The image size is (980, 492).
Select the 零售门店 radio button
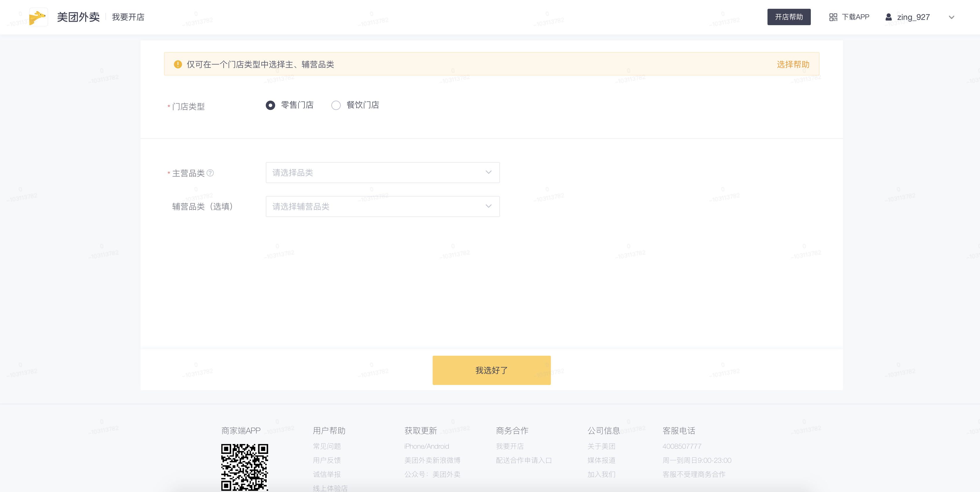coord(270,105)
